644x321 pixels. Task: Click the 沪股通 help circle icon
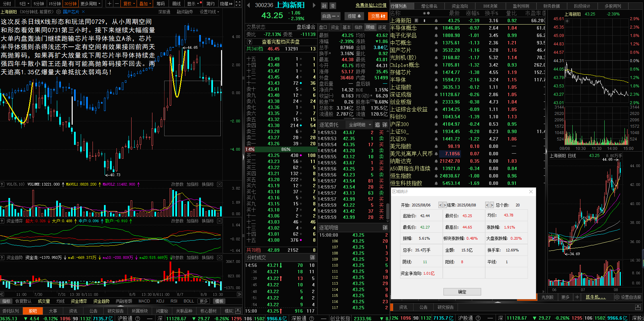click(138, 318)
